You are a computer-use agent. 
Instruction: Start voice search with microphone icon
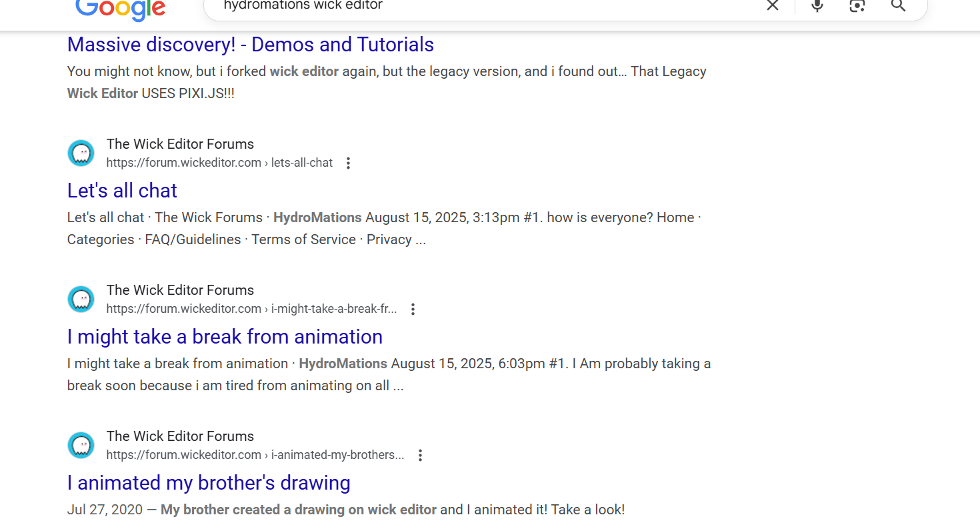point(817,6)
